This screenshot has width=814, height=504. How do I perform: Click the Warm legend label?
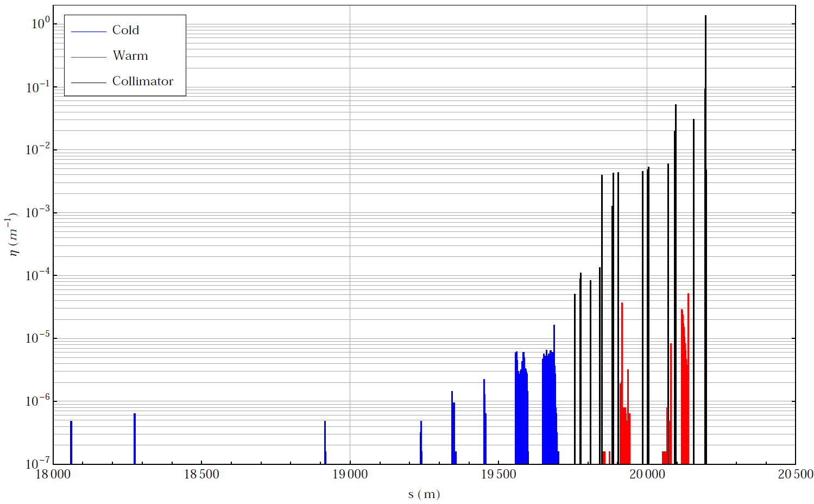coord(130,56)
